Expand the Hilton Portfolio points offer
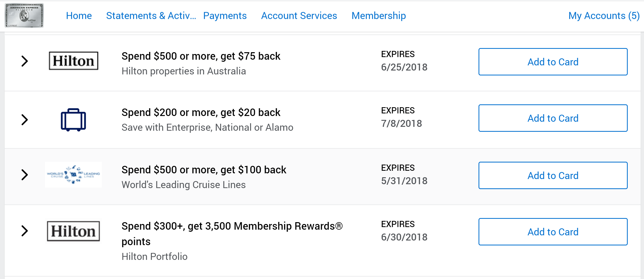The height and width of the screenshot is (279, 644). 25,231
